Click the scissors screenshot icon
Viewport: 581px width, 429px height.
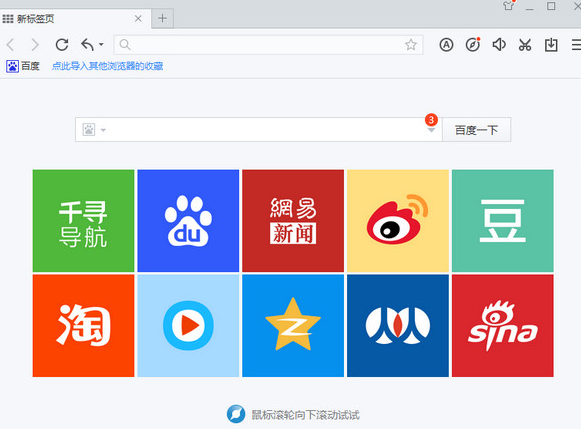point(525,45)
